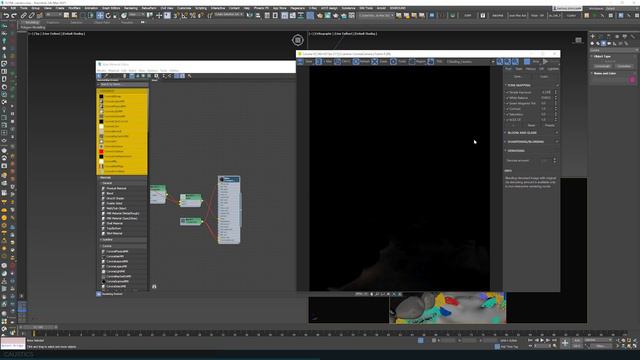Expand the Bloom and Glare section
This screenshot has height=360, width=640.
click(506, 133)
